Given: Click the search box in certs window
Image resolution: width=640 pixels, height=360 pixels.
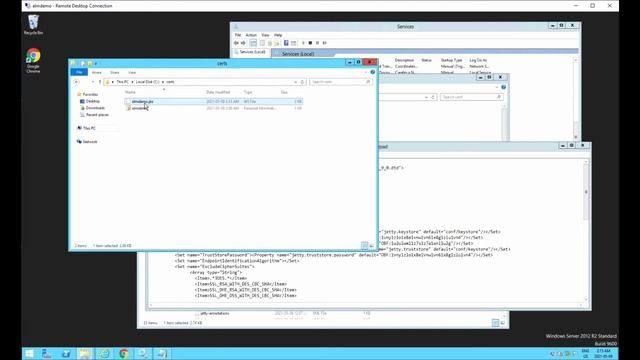Looking at the screenshot, I should tap(340, 82).
